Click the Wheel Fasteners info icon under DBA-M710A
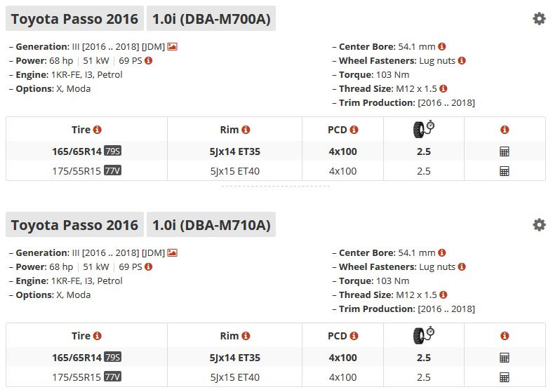Image resolution: width=553 pixels, height=392 pixels. click(x=462, y=267)
